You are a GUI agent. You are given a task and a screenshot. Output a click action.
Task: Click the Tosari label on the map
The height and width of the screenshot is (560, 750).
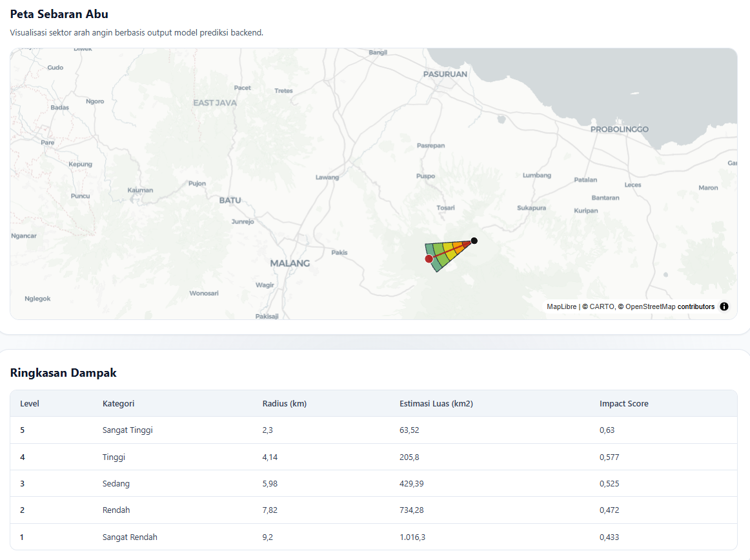(x=445, y=208)
